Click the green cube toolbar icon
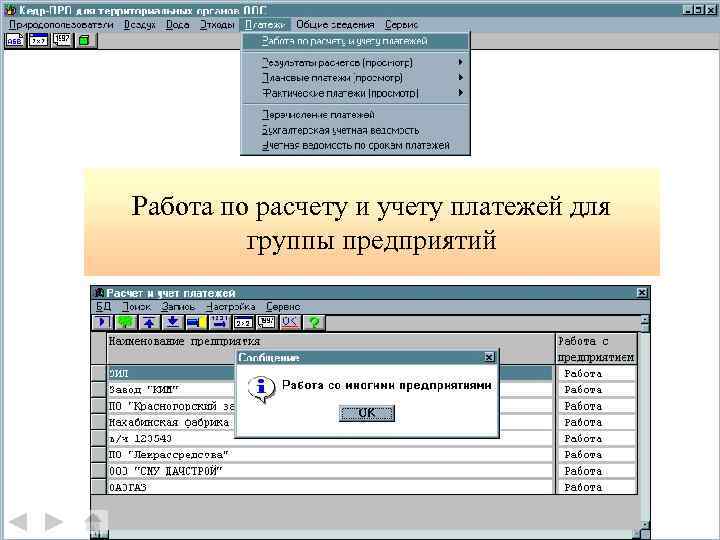The image size is (720, 540). point(84,40)
